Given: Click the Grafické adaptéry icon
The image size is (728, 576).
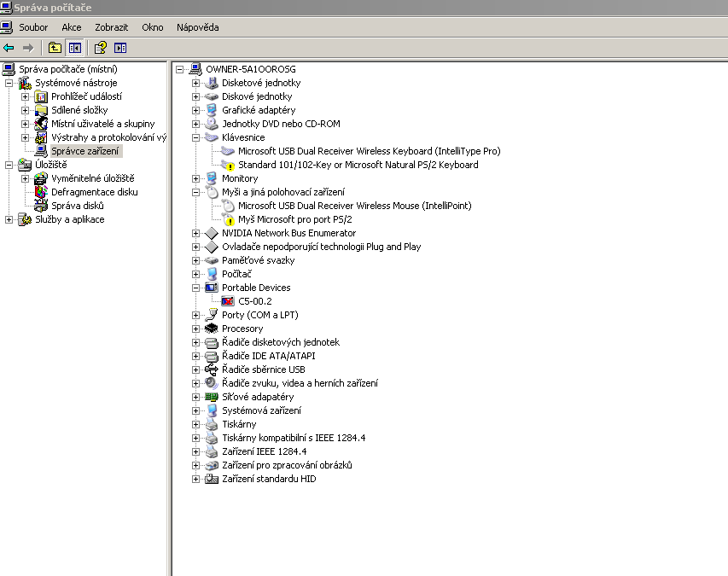Looking at the screenshot, I should coord(212,110).
